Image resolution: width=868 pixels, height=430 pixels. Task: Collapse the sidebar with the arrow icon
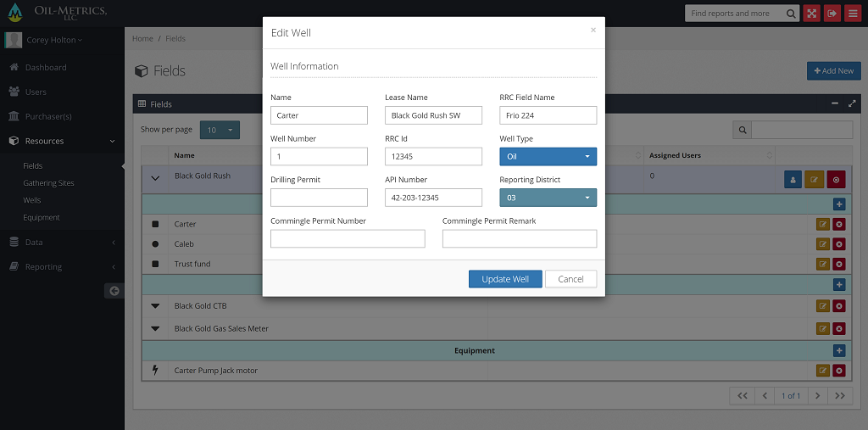pos(114,291)
